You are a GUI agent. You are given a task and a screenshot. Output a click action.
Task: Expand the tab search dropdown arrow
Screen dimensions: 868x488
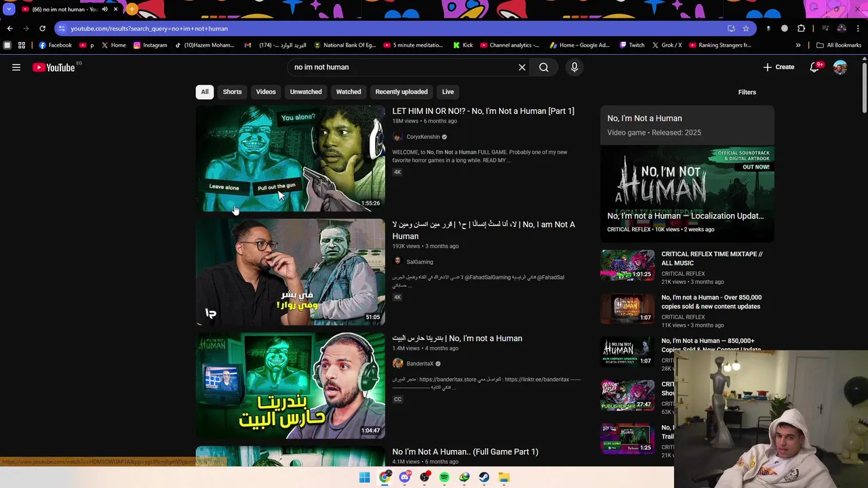[8, 9]
